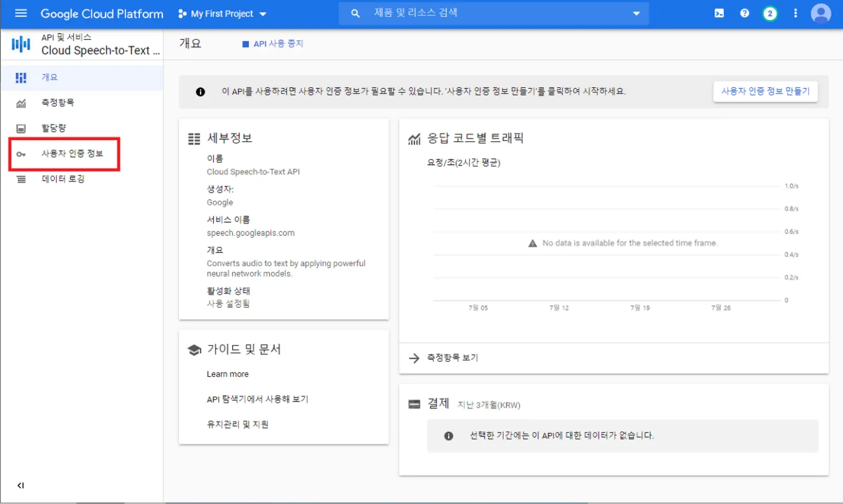Click the API 사용 중지 button
The image size is (843, 504).
click(273, 44)
